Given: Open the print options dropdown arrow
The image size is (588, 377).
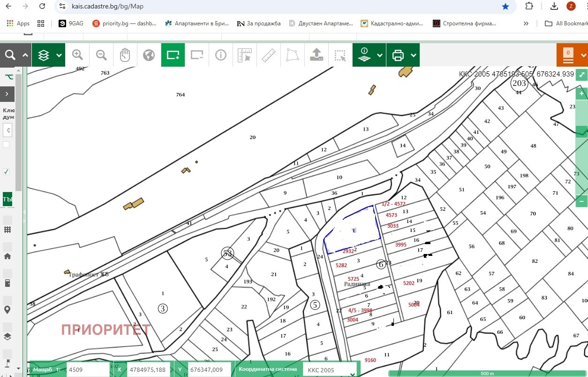Looking at the screenshot, I should tap(413, 55).
